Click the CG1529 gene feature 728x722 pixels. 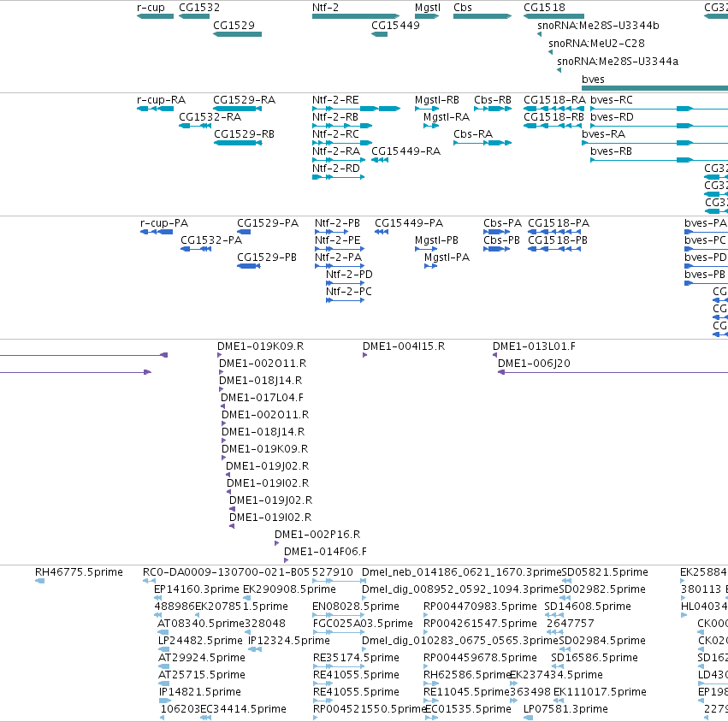click(237, 34)
